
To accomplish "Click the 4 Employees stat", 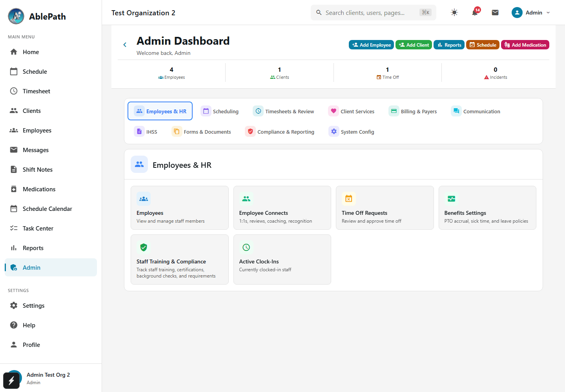I will pyautogui.click(x=171, y=73).
